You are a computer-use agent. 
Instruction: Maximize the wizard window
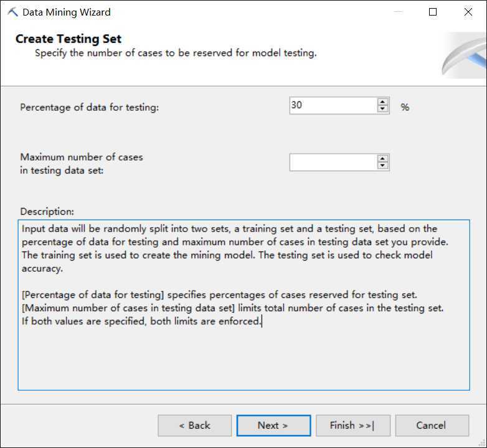click(x=433, y=12)
